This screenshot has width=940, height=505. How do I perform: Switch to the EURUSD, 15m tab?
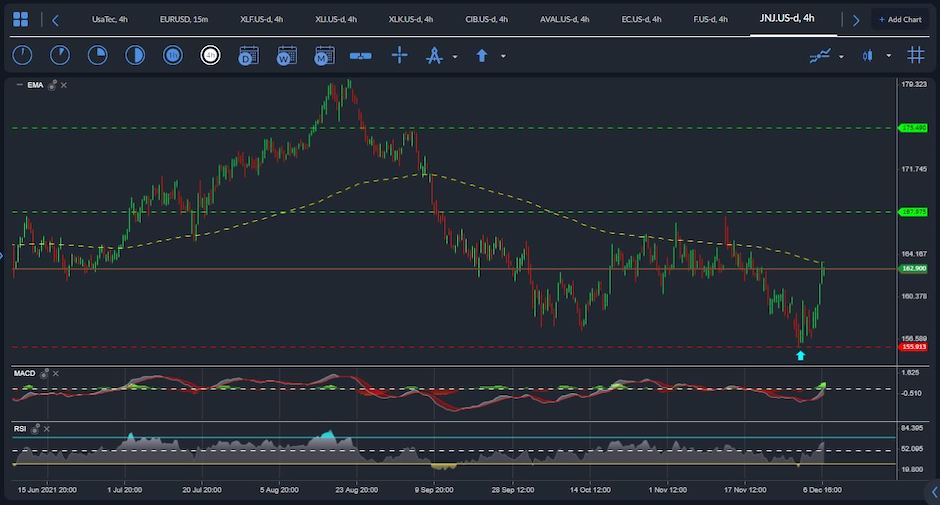[184, 19]
